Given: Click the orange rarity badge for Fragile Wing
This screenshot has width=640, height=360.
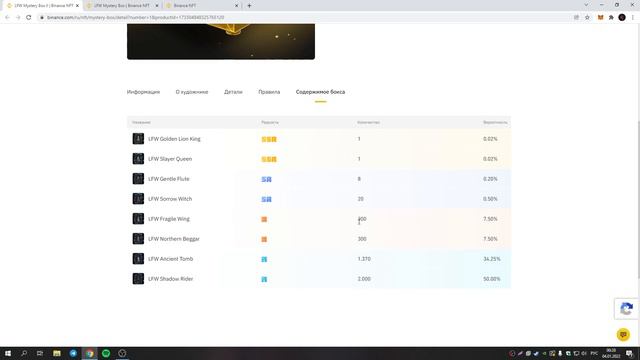Looking at the screenshot, I should pyautogui.click(x=264, y=220).
